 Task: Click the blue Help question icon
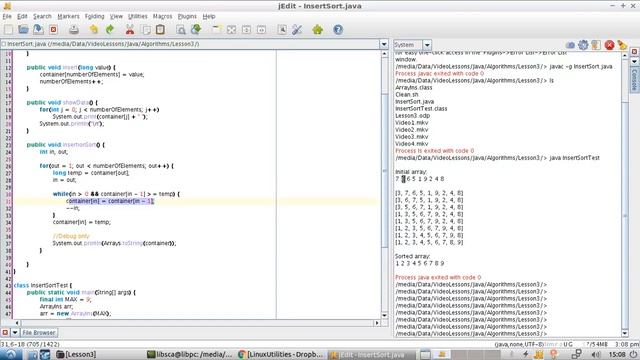[338, 29]
